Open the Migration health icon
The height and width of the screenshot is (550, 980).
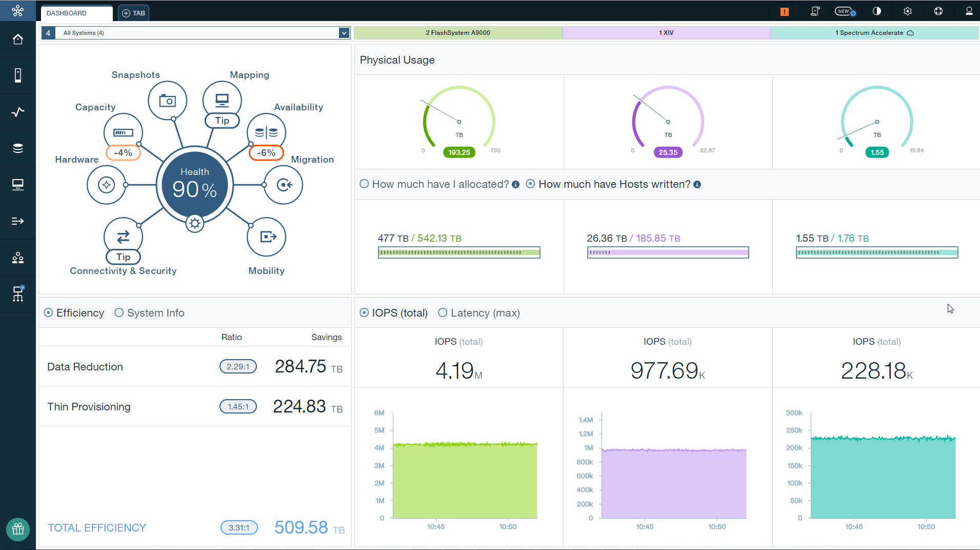click(284, 185)
